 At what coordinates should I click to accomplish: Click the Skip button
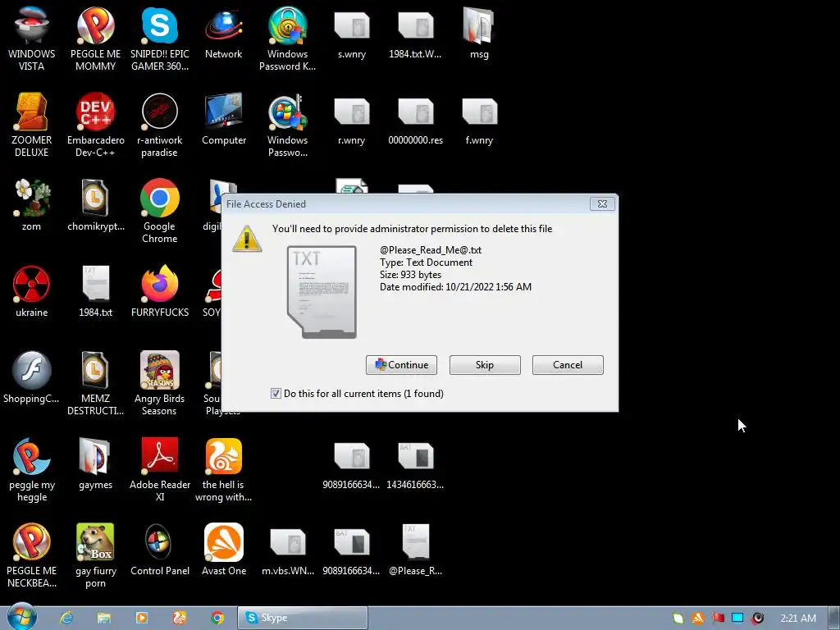(x=485, y=365)
